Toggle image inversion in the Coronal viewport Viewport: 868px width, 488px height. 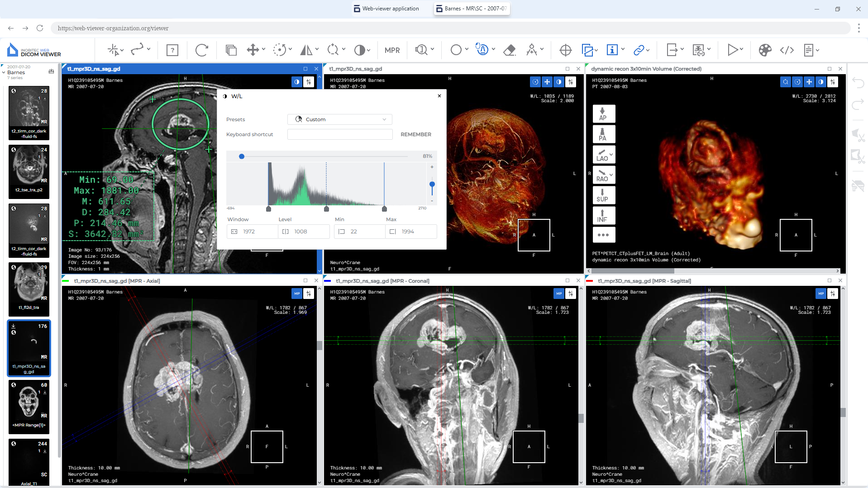(x=571, y=294)
